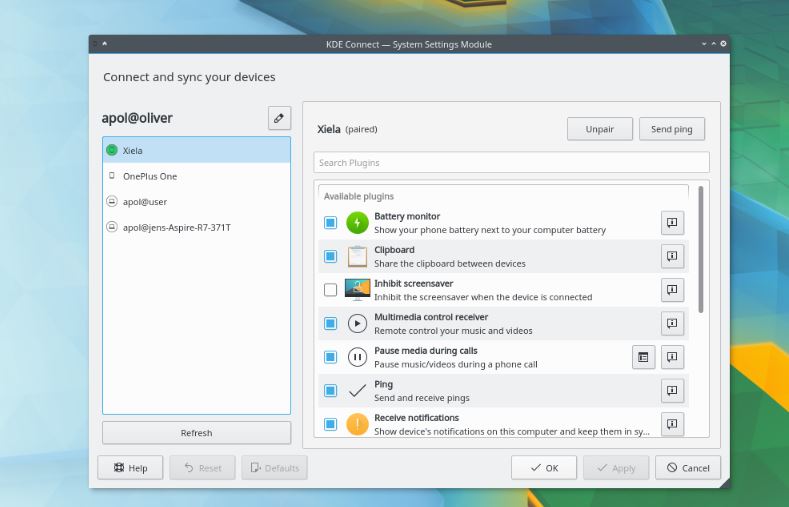Click the apol@user device icon
The height and width of the screenshot is (507, 789).
tap(112, 201)
